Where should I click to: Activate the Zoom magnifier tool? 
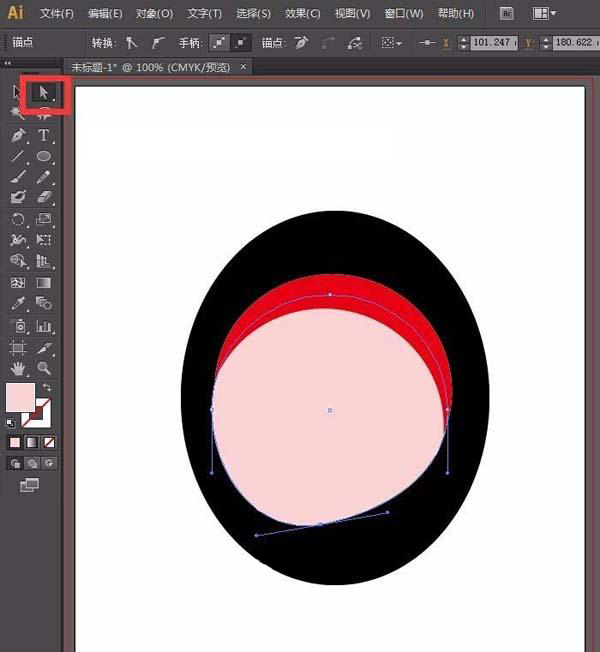[x=44, y=368]
